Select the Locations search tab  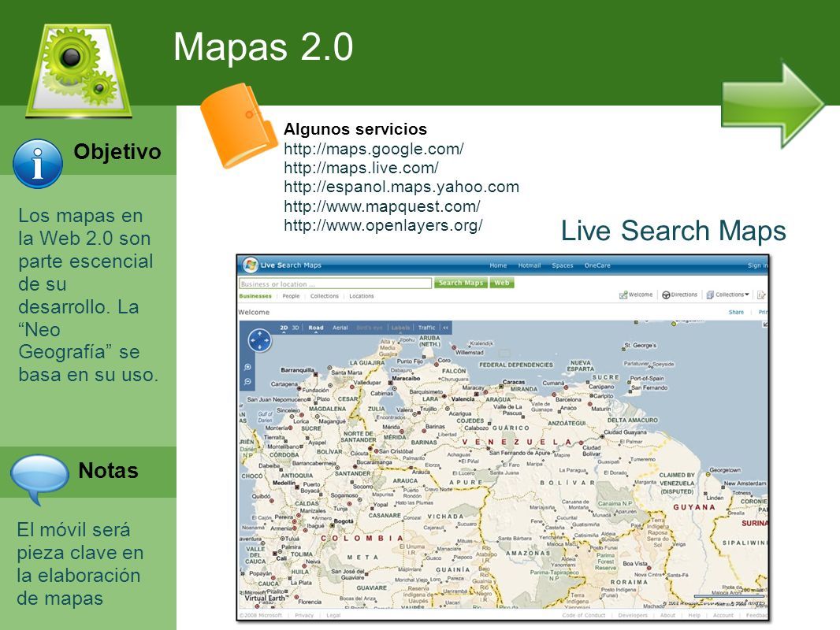coord(362,296)
